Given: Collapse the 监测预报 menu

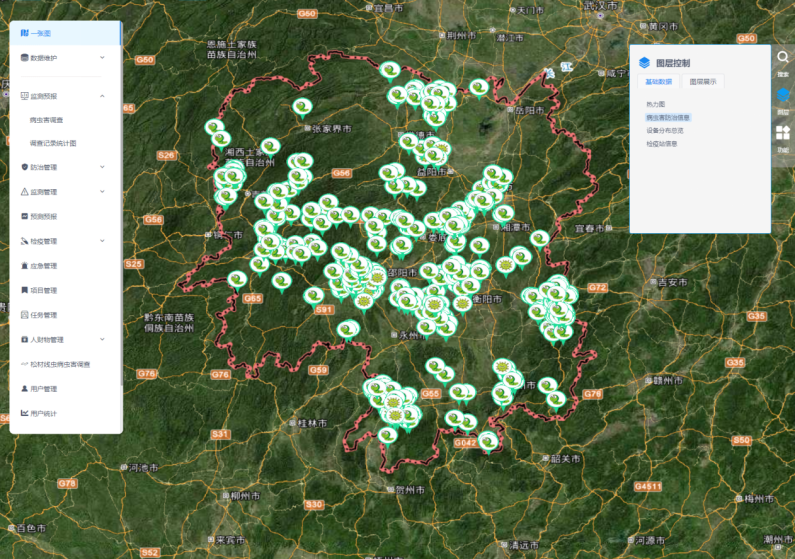Looking at the screenshot, I should [x=60, y=95].
